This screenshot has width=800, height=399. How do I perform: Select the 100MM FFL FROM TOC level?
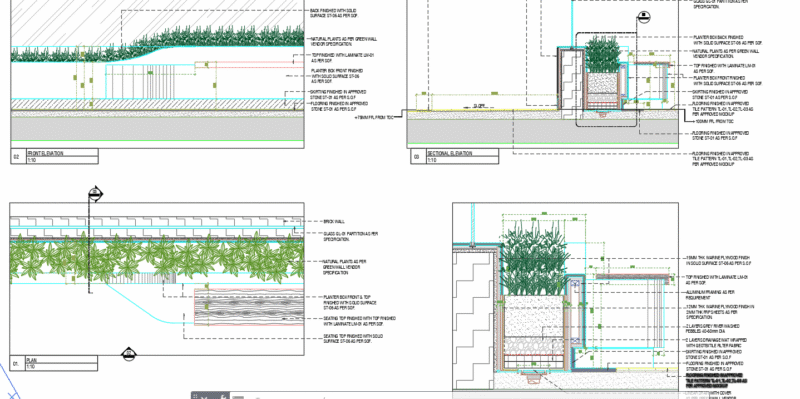pyautogui.click(x=714, y=121)
